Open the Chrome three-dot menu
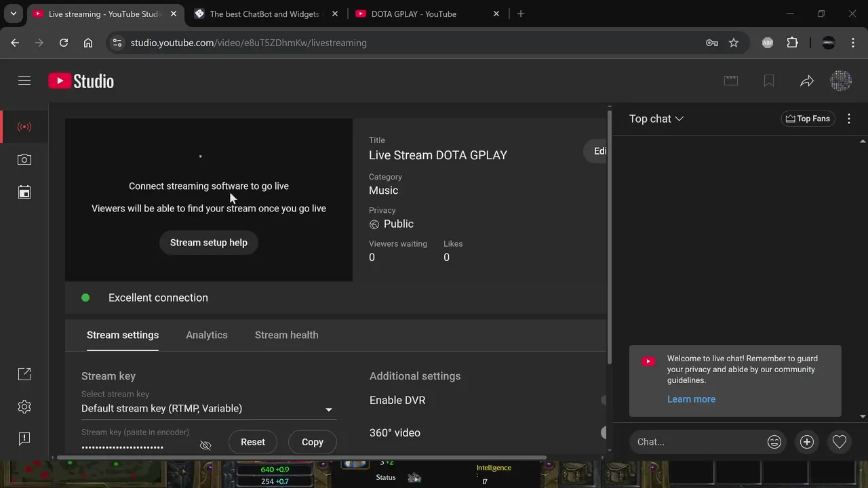Viewport: 868px width, 488px height. point(852,43)
